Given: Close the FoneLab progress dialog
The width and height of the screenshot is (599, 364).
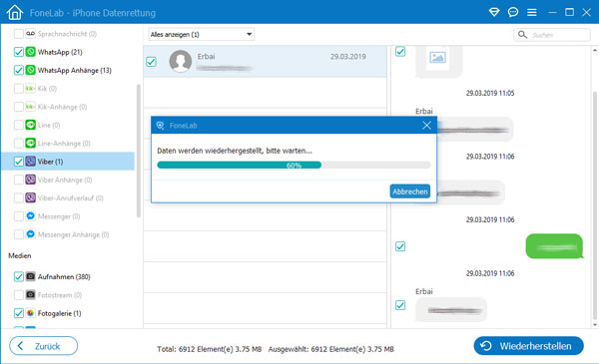Looking at the screenshot, I should [x=426, y=125].
